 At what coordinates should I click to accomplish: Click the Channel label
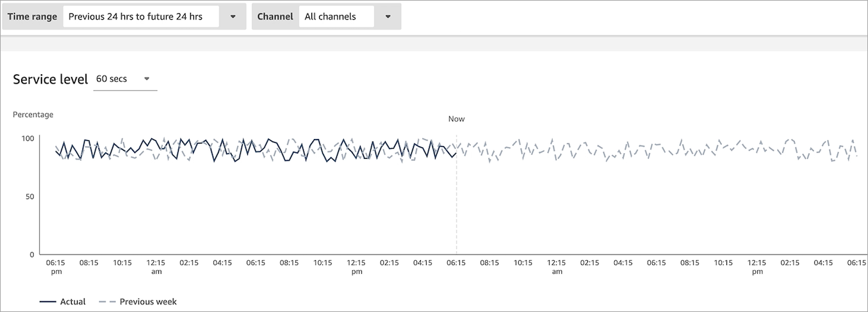coord(275,17)
